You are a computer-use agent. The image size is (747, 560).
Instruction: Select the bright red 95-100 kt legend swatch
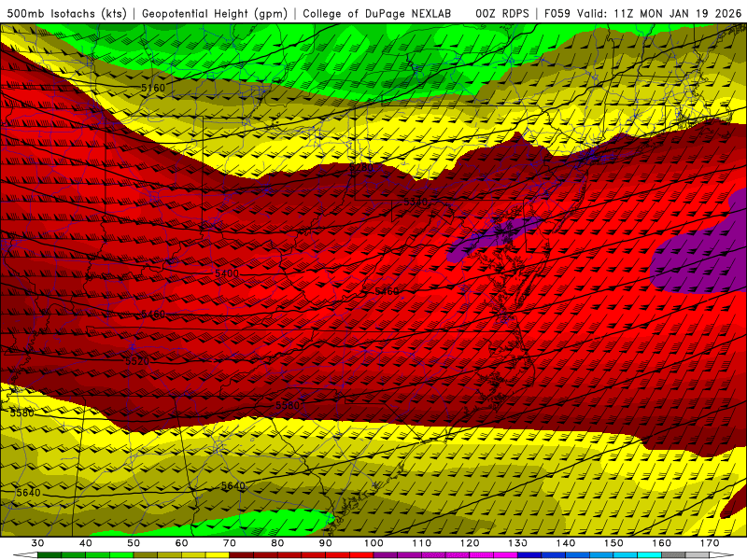click(361, 555)
